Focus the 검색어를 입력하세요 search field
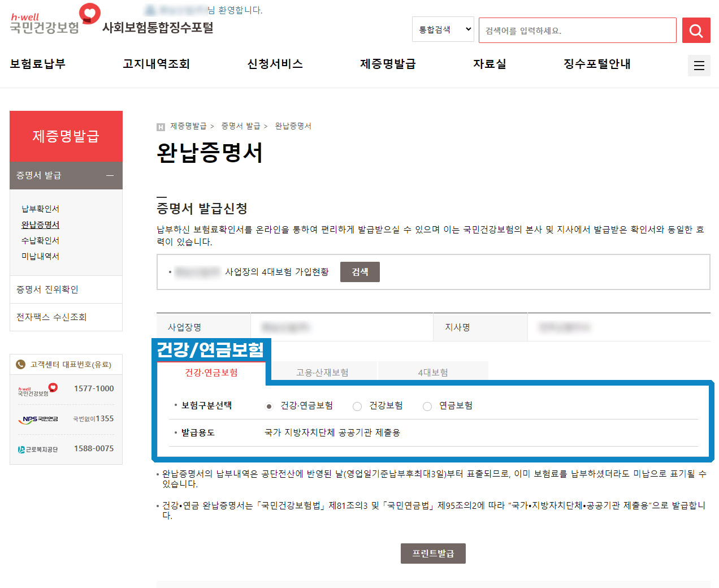This screenshot has width=719, height=588. [577, 31]
